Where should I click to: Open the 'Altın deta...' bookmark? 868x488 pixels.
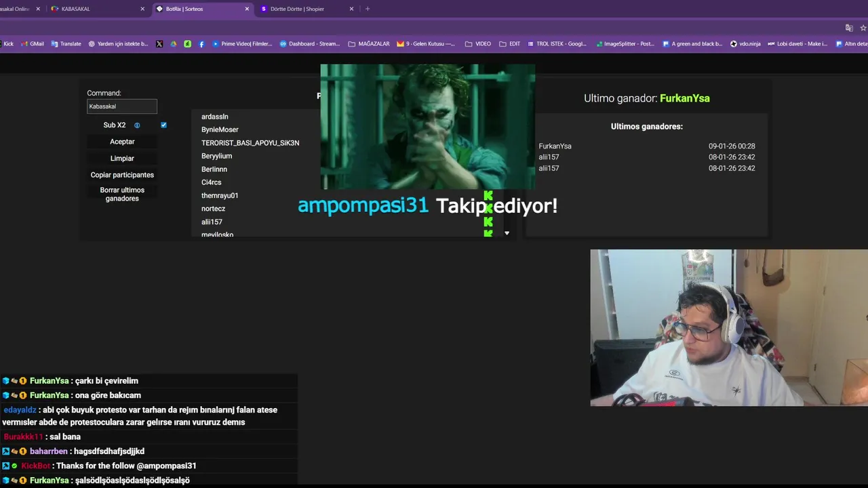coord(852,44)
